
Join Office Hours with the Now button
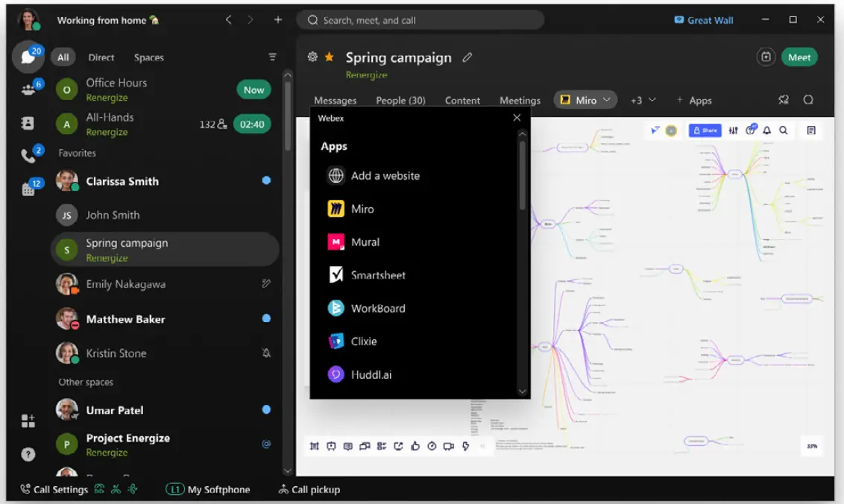click(253, 90)
